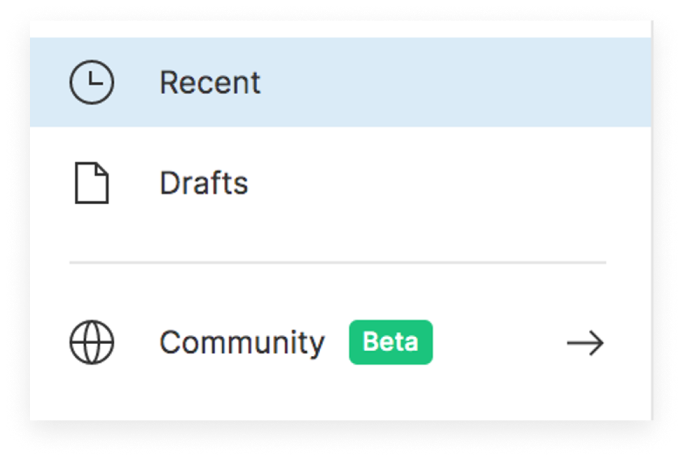Click the document page icon for Drafts
684x461 pixels.
(92, 183)
